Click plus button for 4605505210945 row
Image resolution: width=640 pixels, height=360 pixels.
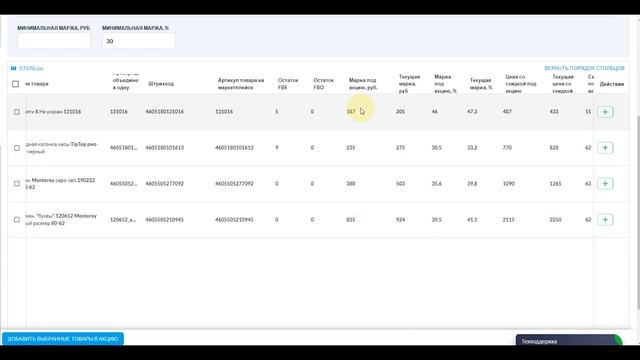click(605, 220)
